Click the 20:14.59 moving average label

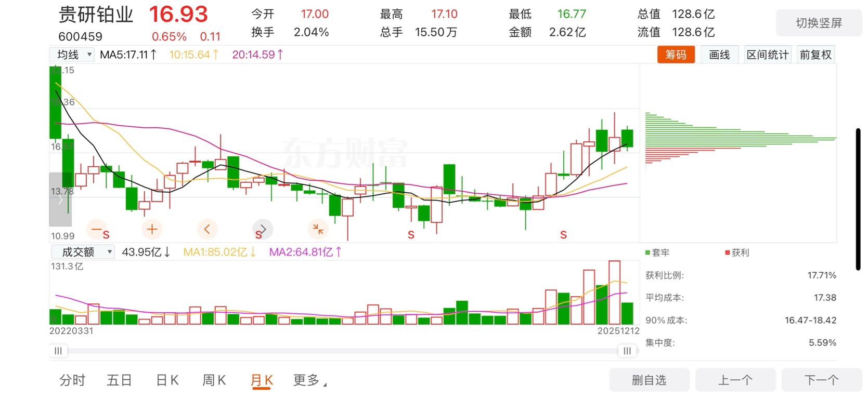257,55
